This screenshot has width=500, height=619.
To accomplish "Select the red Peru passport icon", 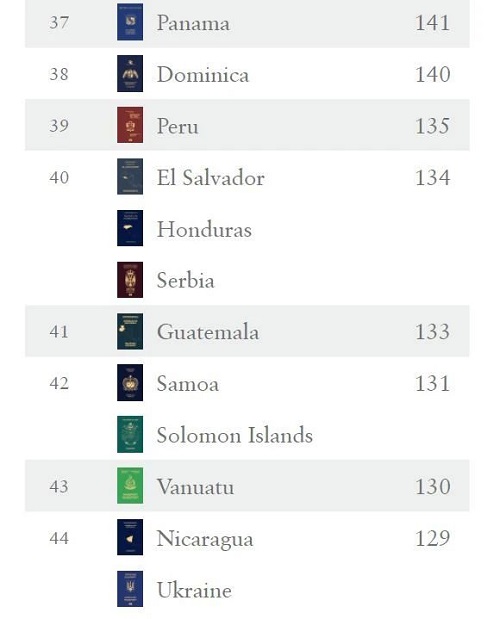I will click(130, 125).
